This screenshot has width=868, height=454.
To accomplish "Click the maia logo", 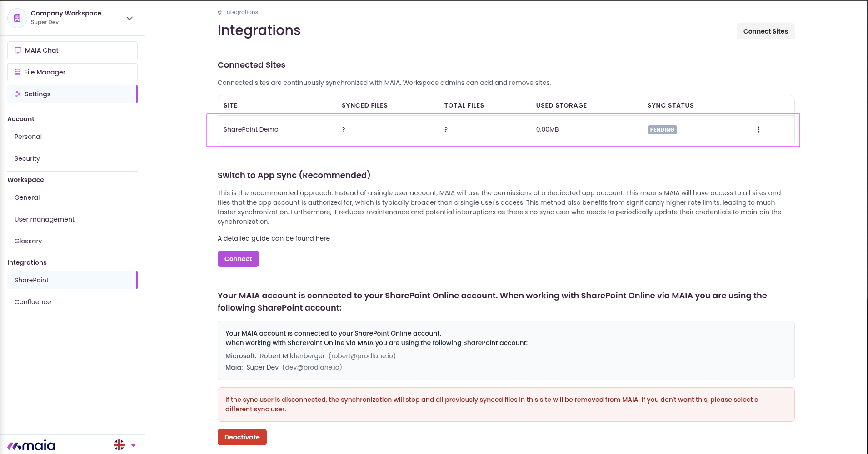I will point(31,445).
